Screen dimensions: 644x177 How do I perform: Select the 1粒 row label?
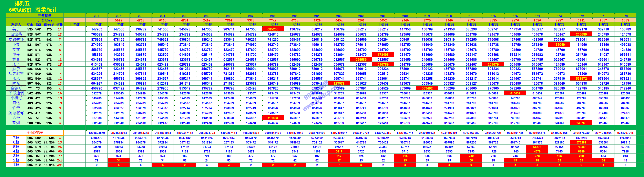coord(16,165)
